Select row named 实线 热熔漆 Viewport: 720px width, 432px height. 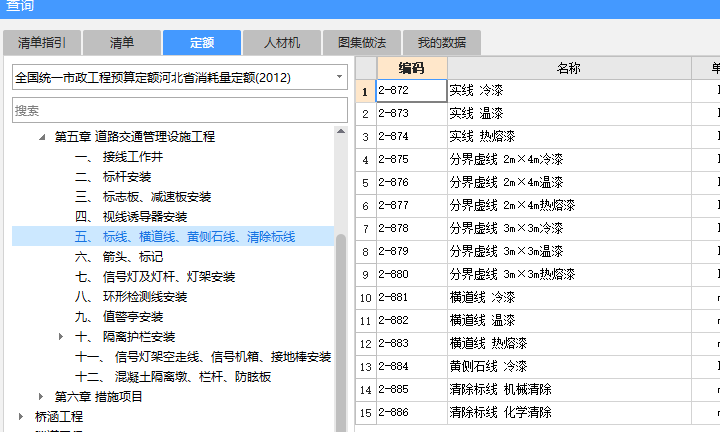pyautogui.click(x=569, y=136)
